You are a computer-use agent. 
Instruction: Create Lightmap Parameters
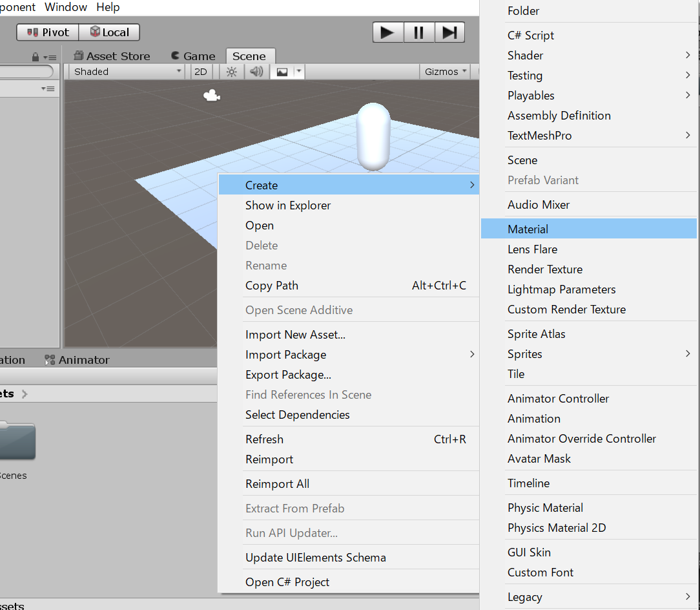[589, 289]
